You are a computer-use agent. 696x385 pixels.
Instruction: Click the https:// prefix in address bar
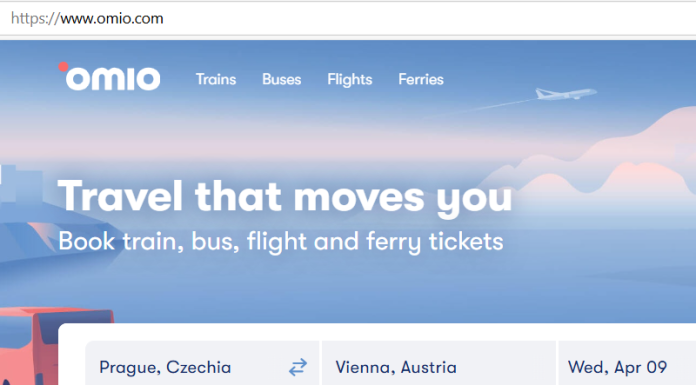(x=35, y=19)
